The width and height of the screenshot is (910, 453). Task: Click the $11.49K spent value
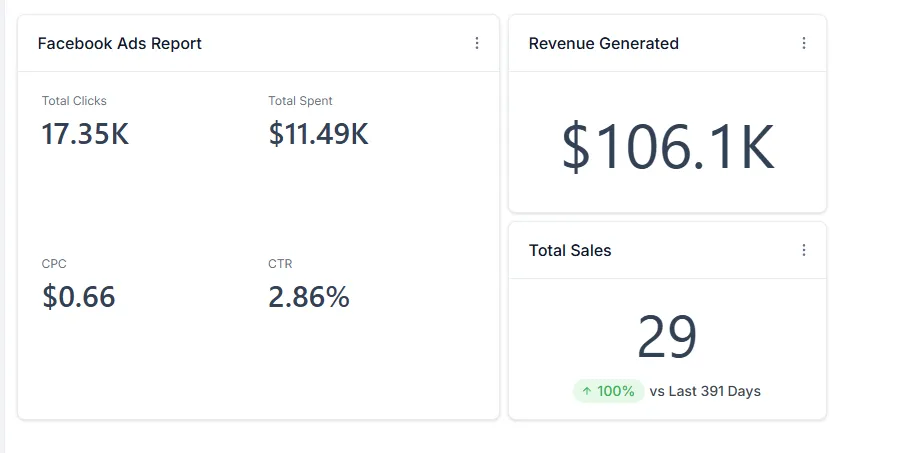coord(318,133)
